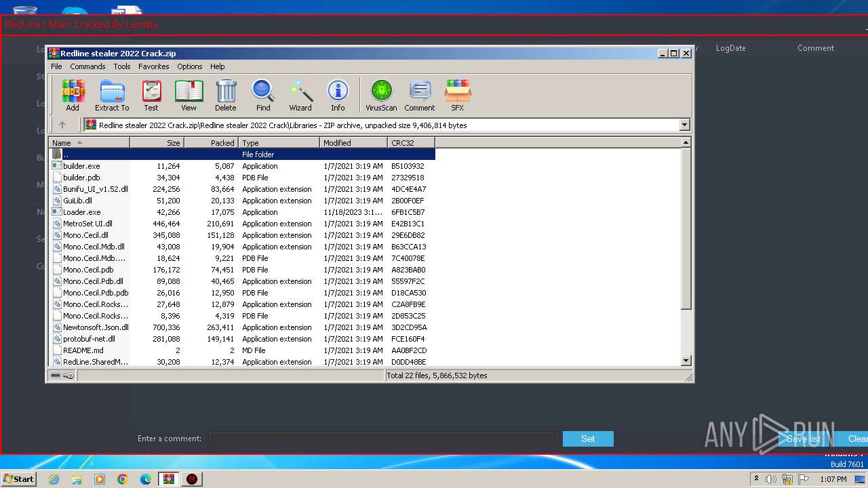The image size is (868, 488).
Task: Open the archive Info icon
Action: coord(338,95)
